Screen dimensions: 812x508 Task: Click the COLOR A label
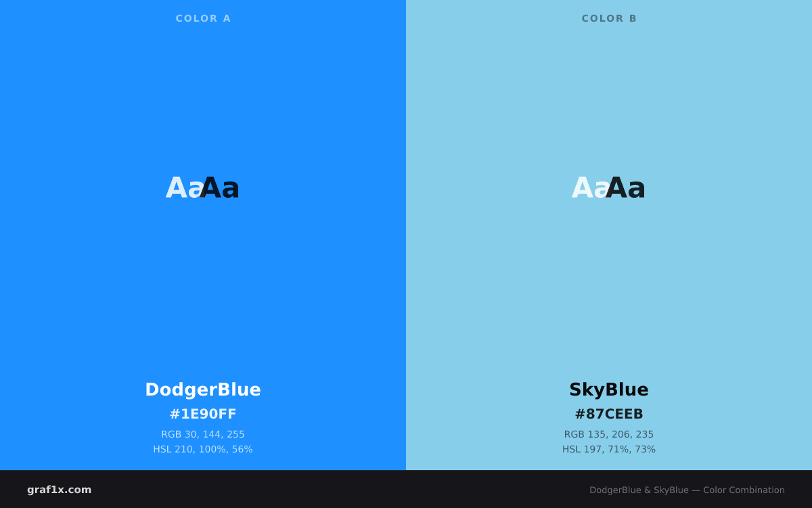pyautogui.click(x=203, y=18)
